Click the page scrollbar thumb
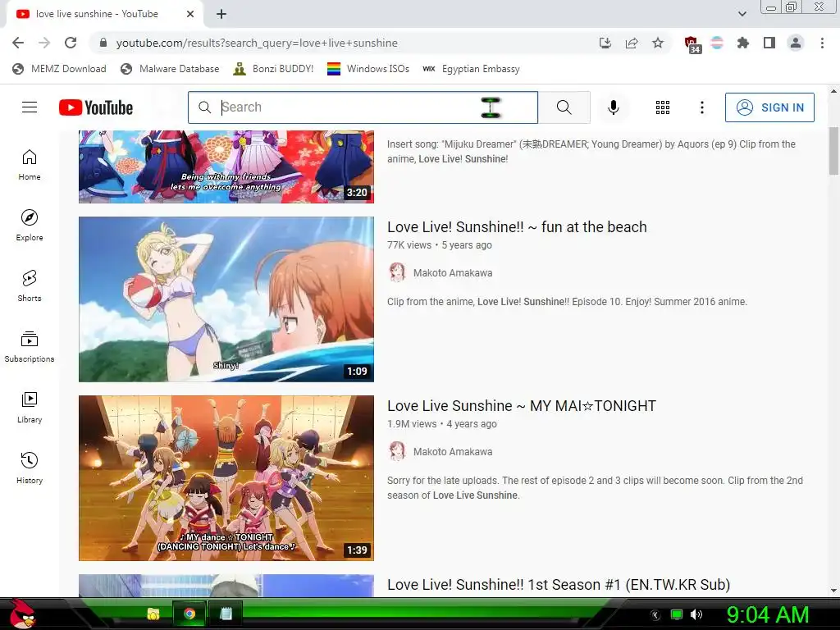The height and width of the screenshot is (630, 840). [833, 151]
